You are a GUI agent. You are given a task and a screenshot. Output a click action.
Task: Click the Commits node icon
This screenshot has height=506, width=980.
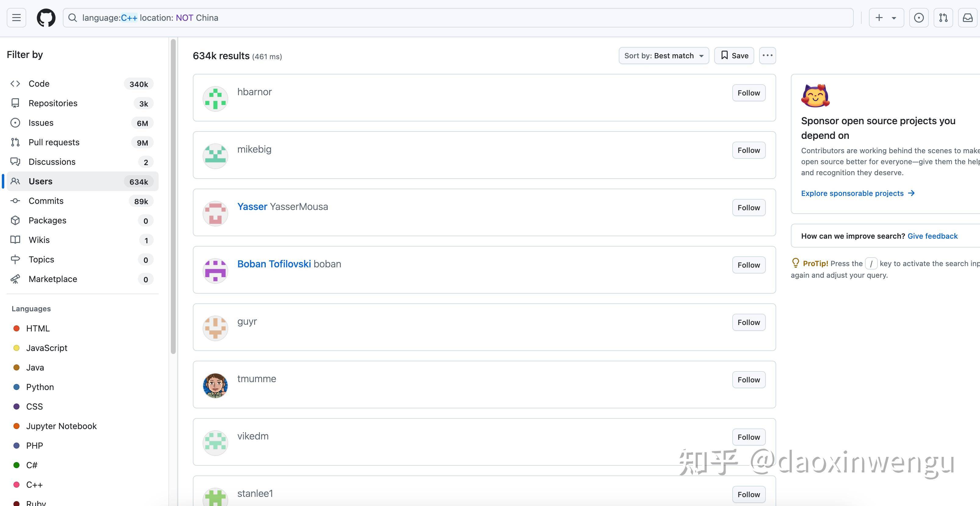(15, 201)
